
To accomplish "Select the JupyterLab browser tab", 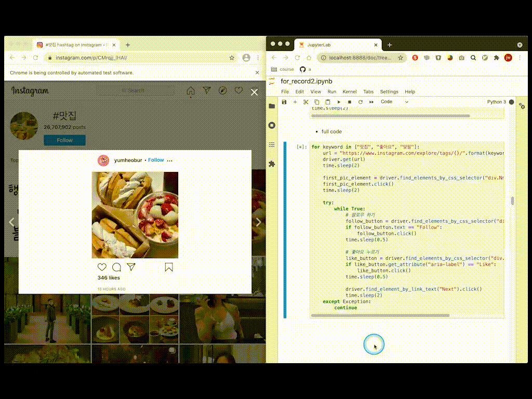I will point(338,45).
